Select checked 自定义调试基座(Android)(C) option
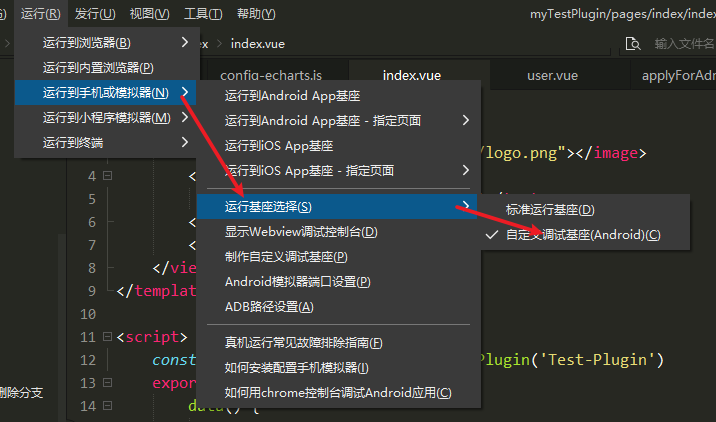 tap(584, 235)
